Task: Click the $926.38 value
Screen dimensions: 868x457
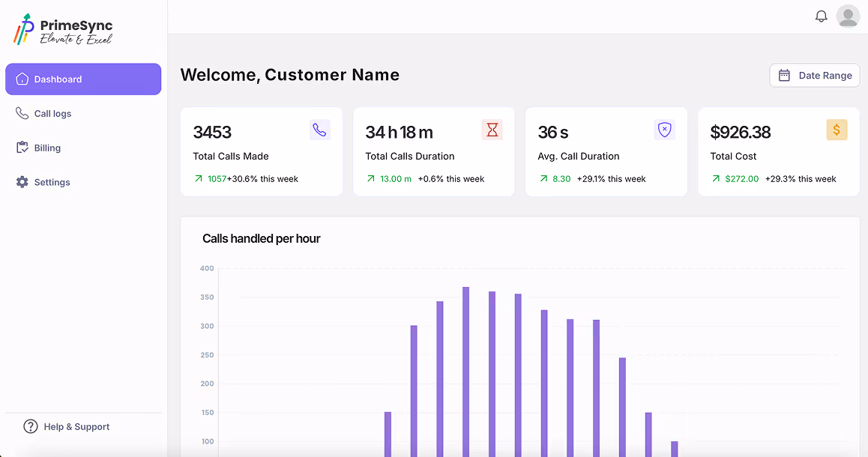Action: pos(740,133)
